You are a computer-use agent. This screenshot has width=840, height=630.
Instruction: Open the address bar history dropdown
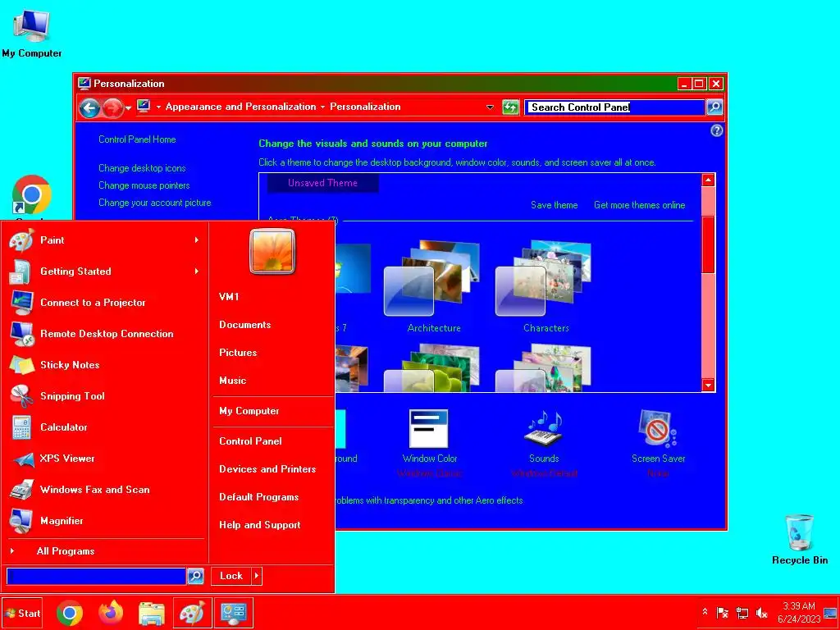490,107
